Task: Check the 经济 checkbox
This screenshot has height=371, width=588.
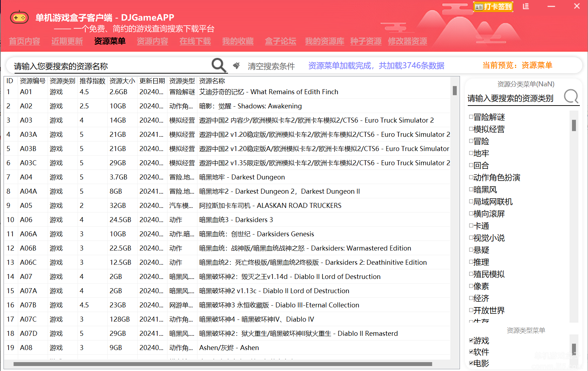Action: pos(471,298)
